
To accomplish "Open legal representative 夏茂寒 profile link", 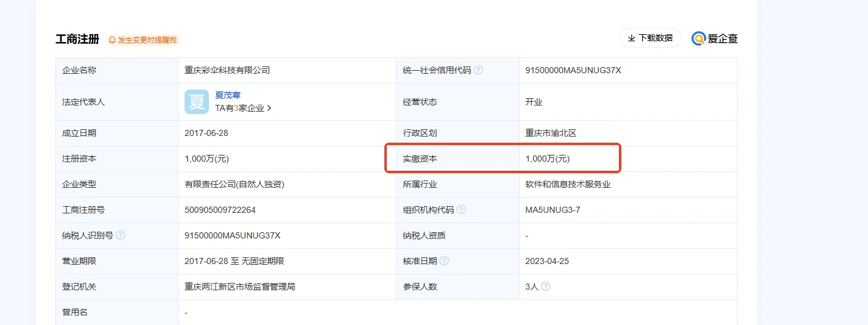I will 228,95.
